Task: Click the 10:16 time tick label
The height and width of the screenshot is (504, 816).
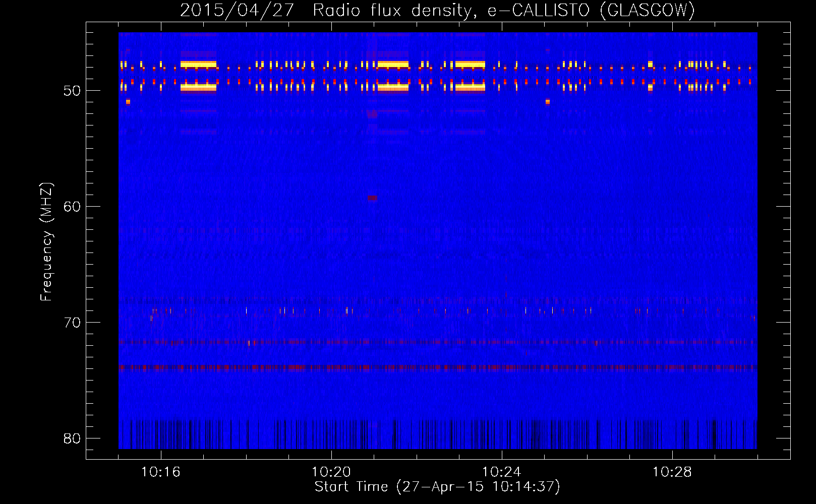Action: pyautogui.click(x=161, y=472)
